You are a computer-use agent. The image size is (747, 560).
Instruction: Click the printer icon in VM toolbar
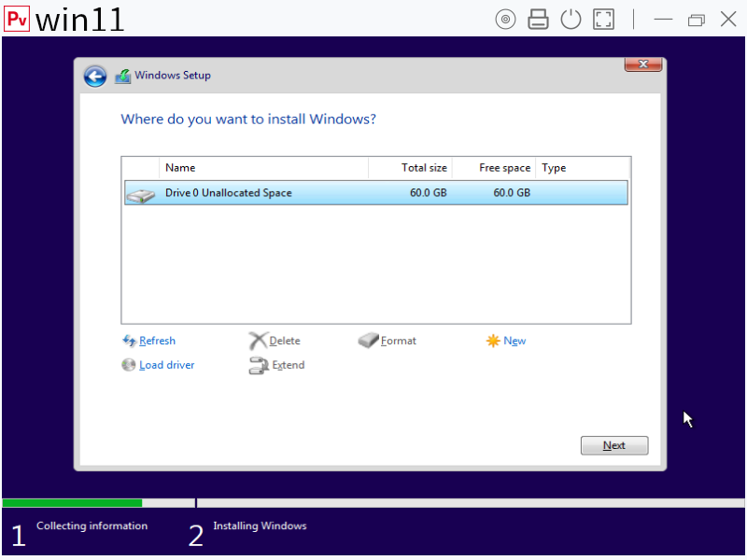[x=538, y=20]
